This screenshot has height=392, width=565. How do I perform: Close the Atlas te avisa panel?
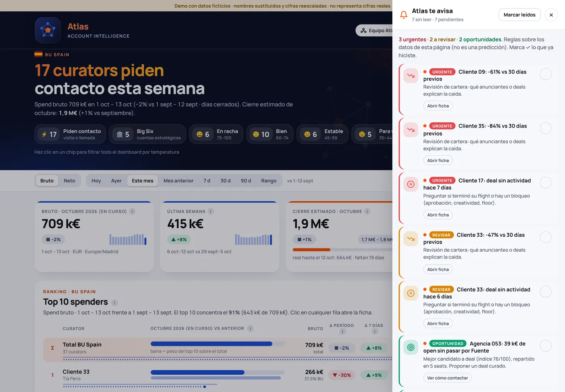pos(551,15)
